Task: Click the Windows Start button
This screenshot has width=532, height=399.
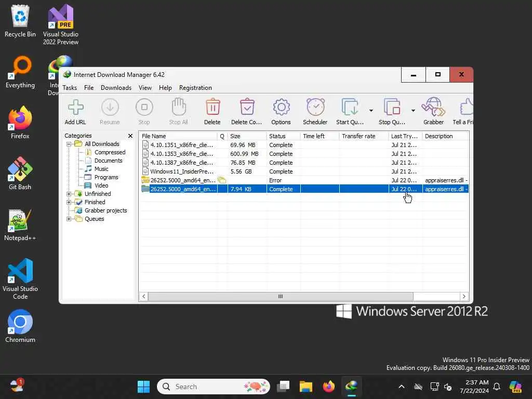Action: 143,387
